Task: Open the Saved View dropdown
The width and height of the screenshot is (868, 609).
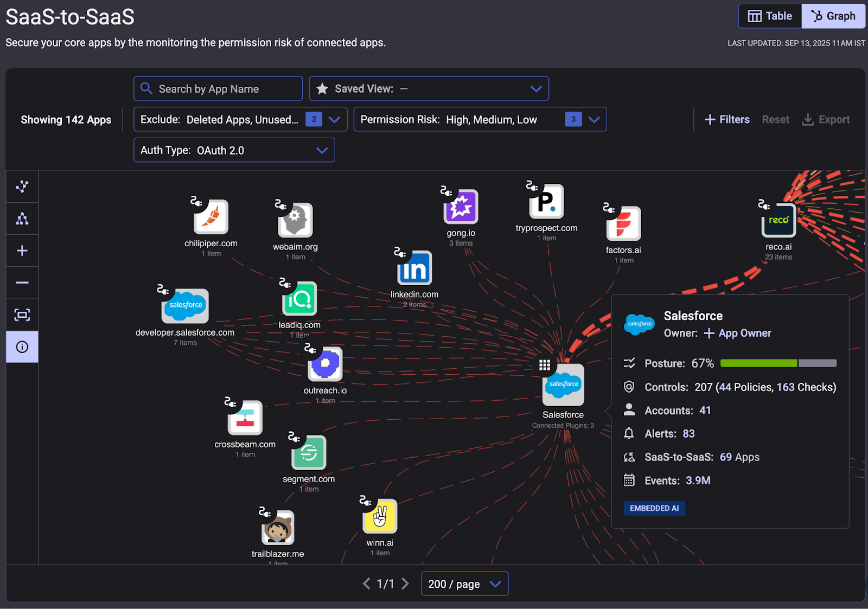Action: click(x=429, y=88)
